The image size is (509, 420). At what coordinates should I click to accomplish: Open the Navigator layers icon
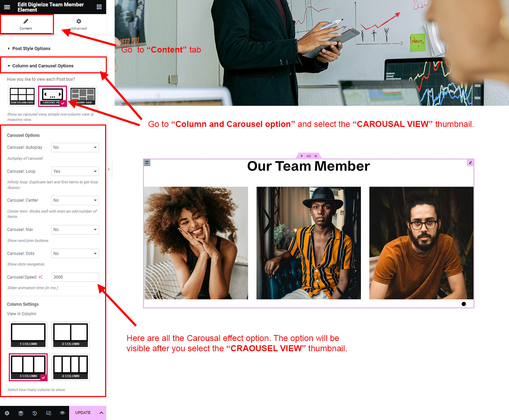pos(21,413)
